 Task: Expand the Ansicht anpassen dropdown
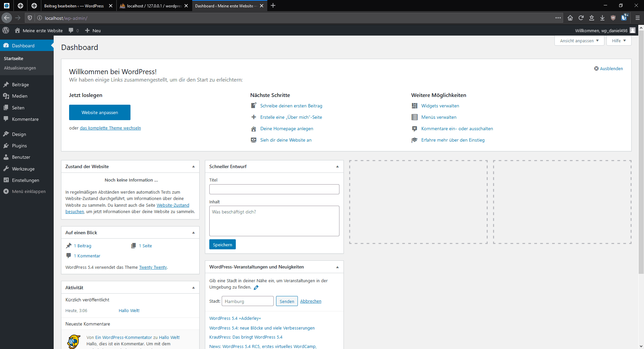(579, 41)
